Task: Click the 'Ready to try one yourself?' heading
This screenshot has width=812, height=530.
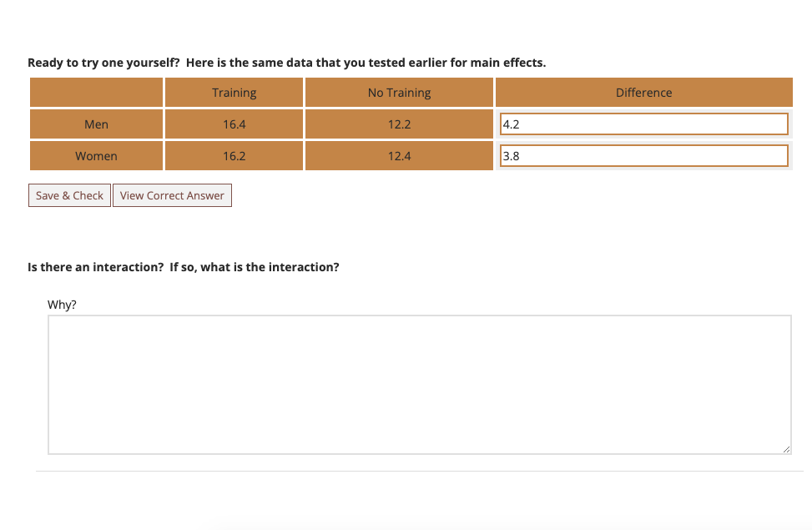Action: [x=286, y=62]
